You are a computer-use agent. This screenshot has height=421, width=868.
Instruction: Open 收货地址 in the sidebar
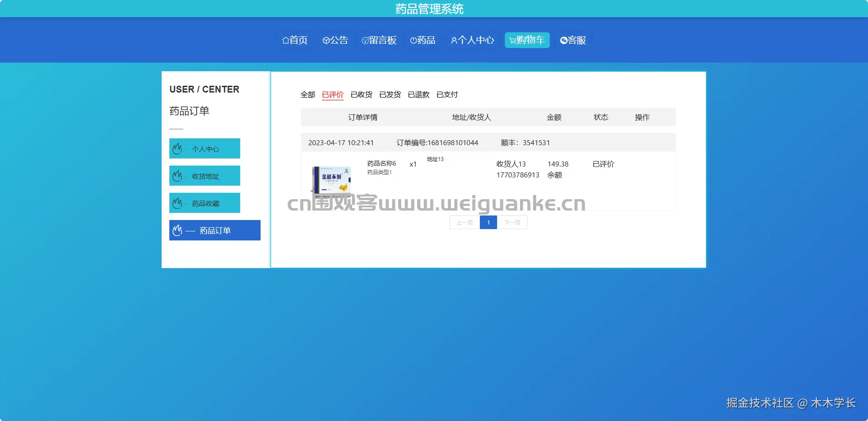coord(205,176)
